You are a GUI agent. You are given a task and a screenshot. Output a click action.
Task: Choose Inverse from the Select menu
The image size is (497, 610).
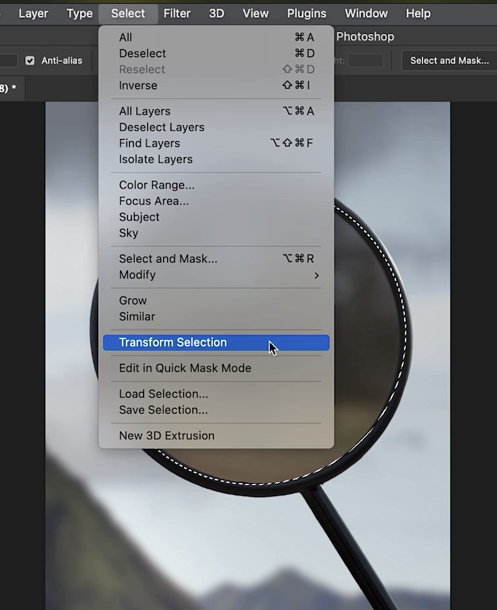[x=216, y=85]
